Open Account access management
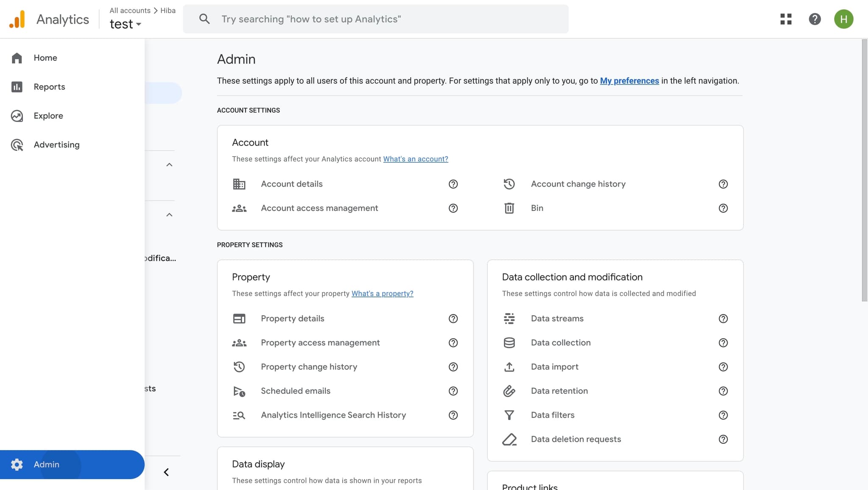The width and height of the screenshot is (868, 490). click(319, 208)
